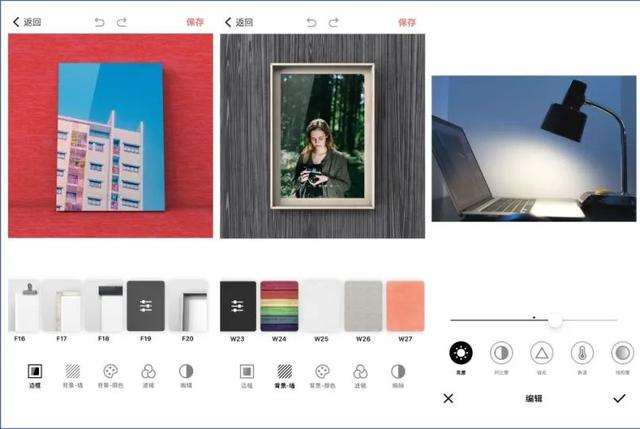The height and width of the screenshot is (429, 640).
Task: Pick orange wall W27
Action: pyautogui.click(x=405, y=306)
